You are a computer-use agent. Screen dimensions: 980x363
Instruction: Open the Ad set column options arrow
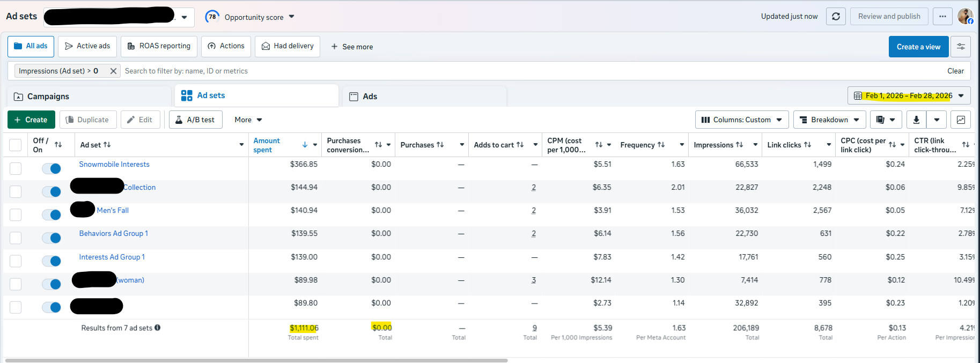point(241,145)
